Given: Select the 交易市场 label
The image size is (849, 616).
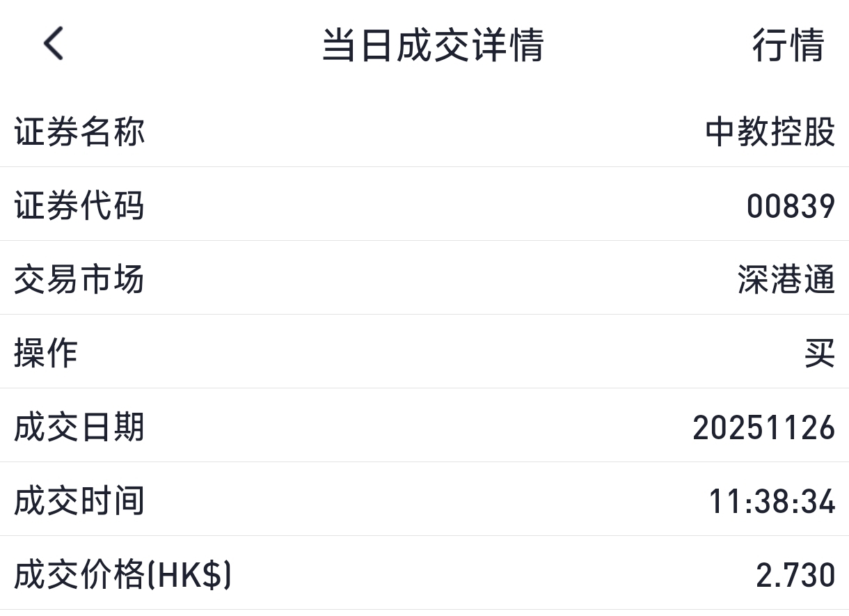Looking at the screenshot, I should coord(79,280).
